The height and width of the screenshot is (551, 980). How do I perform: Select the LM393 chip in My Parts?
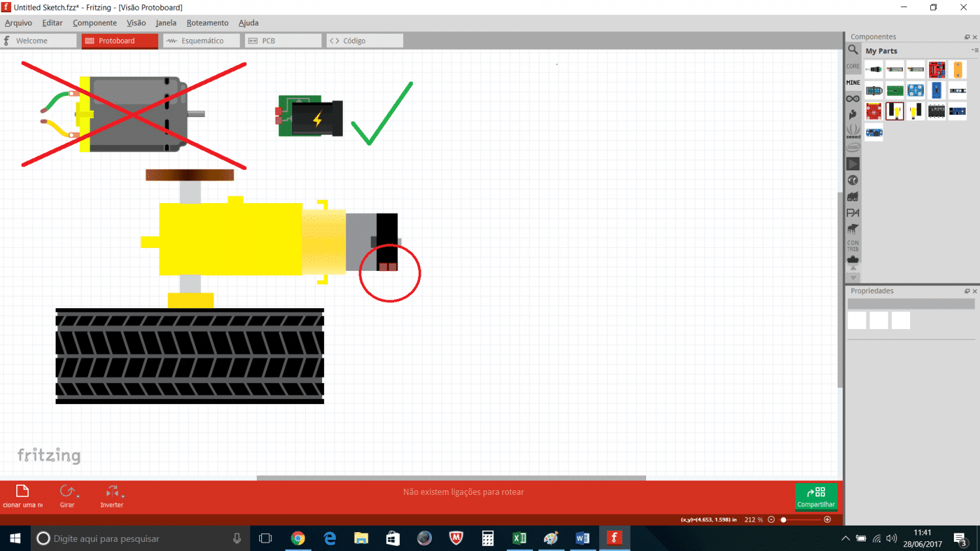point(937,110)
